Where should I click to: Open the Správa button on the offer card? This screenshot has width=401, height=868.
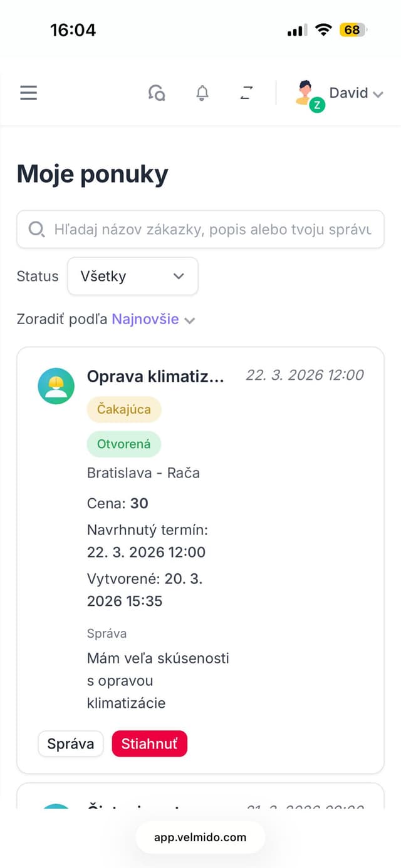pyautogui.click(x=70, y=743)
